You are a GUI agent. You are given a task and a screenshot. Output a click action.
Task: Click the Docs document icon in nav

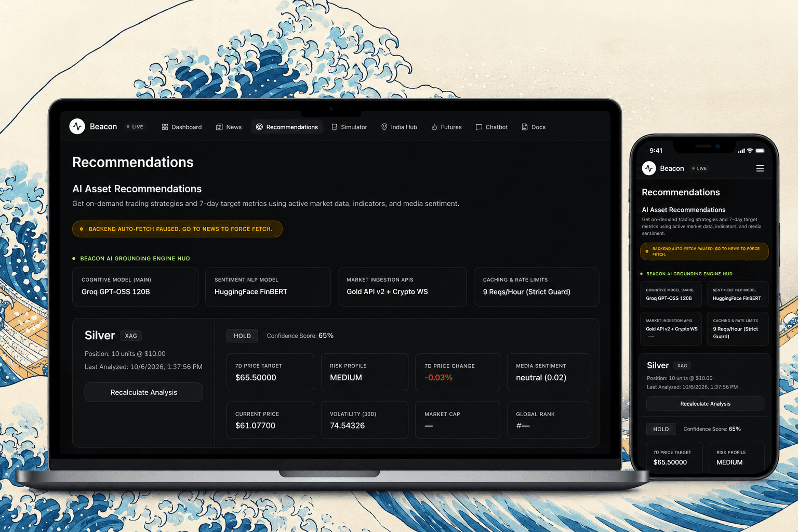pyautogui.click(x=525, y=127)
